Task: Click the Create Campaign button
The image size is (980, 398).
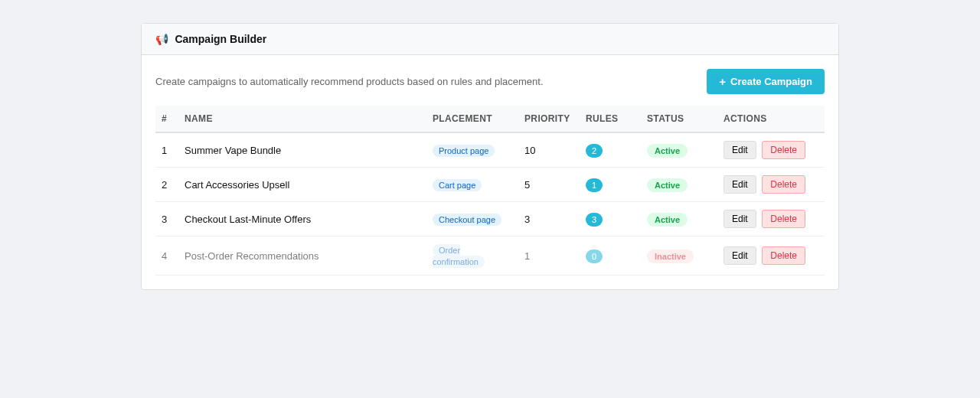Action: (x=766, y=82)
